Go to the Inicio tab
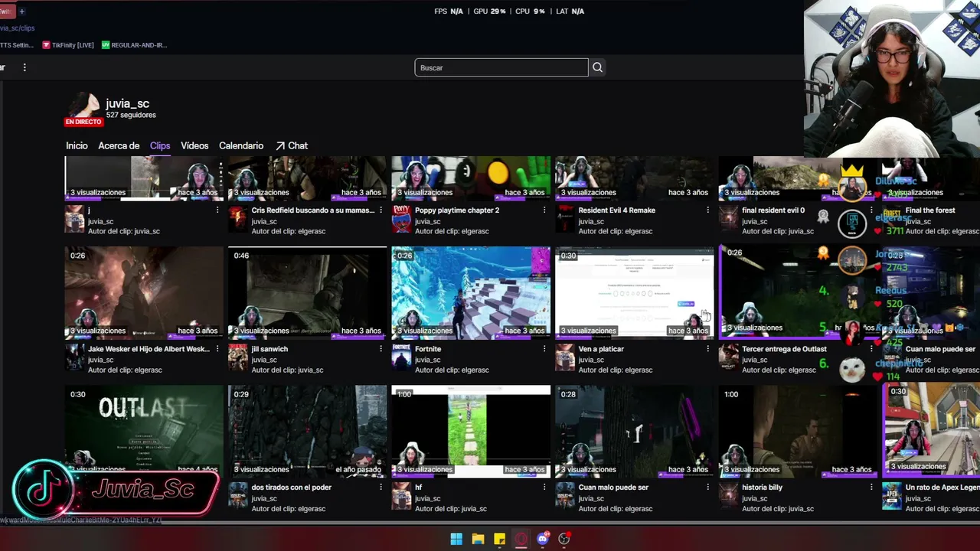The width and height of the screenshot is (980, 551). tap(77, 145)
